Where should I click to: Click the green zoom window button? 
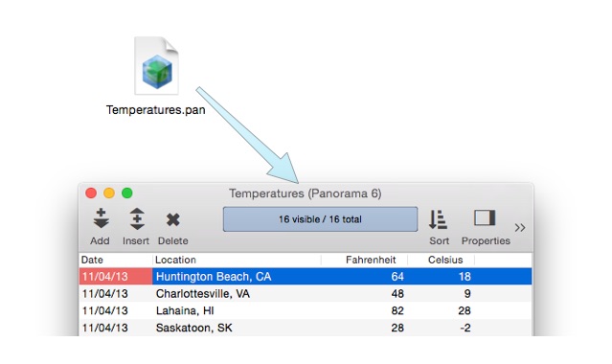(126, 193)
